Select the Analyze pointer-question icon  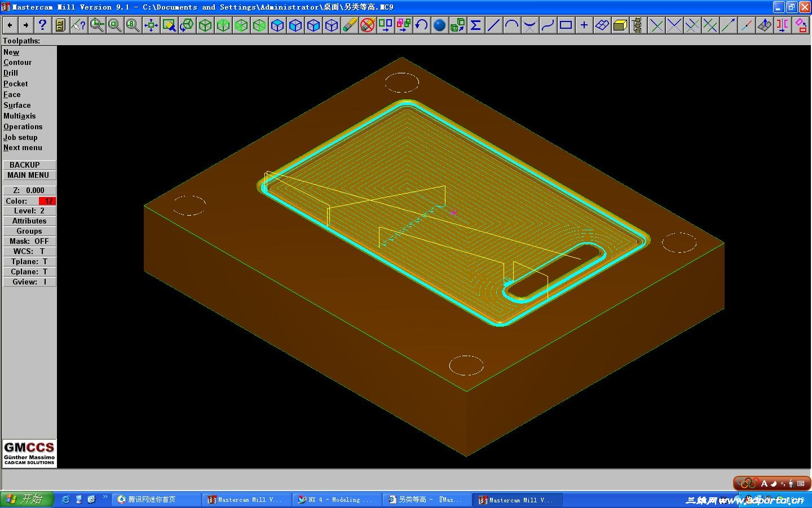click(x=78, y=25)
